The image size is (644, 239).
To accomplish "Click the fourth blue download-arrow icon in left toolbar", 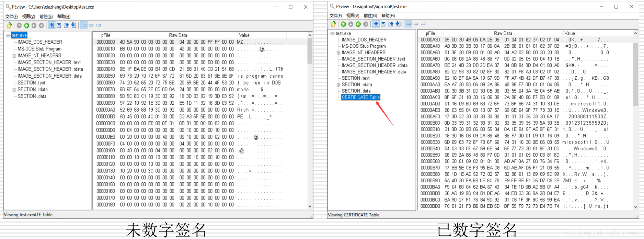I will click(73, 25).
